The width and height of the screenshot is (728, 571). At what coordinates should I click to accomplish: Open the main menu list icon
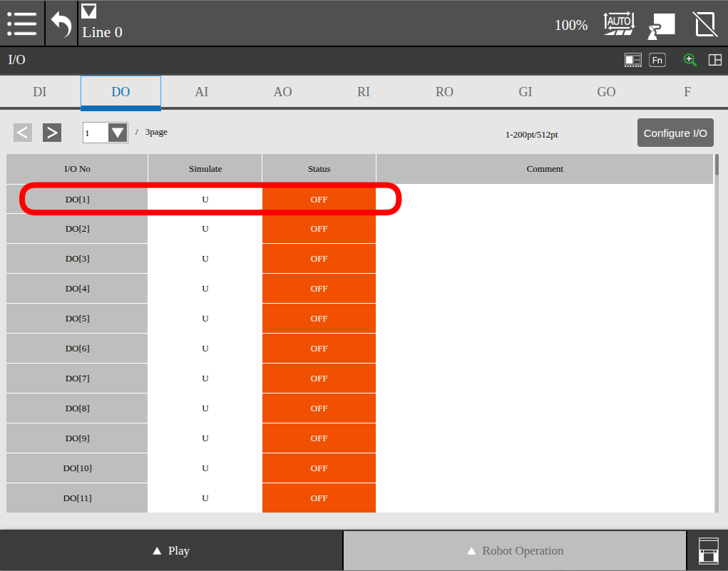click(x=22, y=24)
